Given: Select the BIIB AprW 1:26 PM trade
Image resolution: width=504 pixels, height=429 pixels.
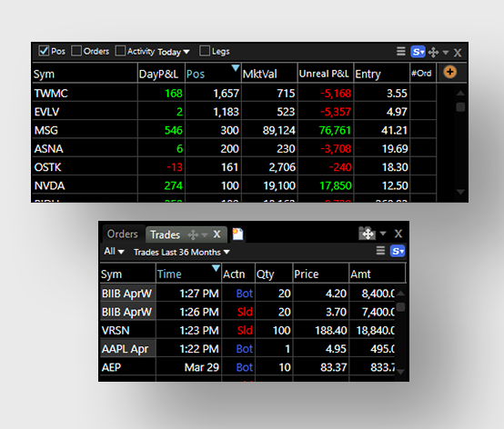Looking at the screenshot, I should pos(247,312).
